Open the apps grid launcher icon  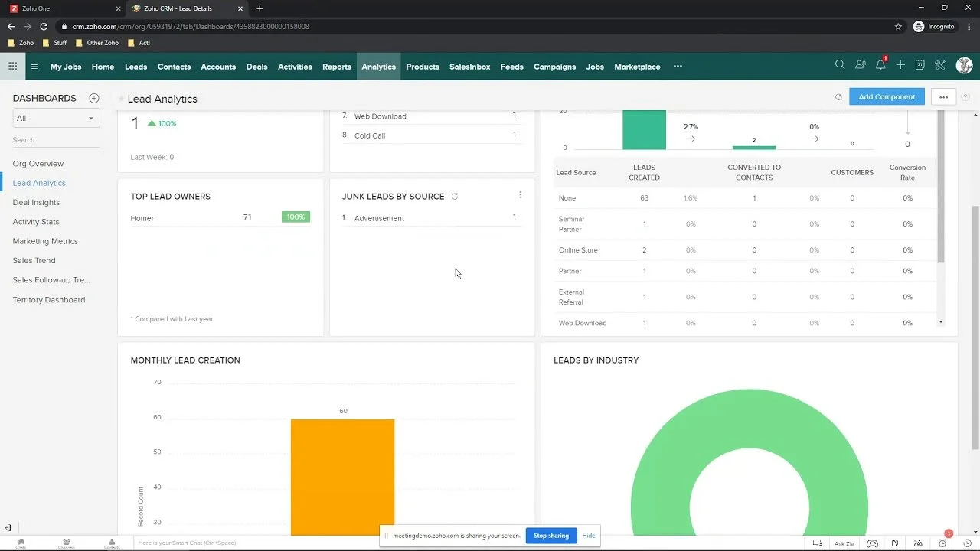[x=12, y=67]
